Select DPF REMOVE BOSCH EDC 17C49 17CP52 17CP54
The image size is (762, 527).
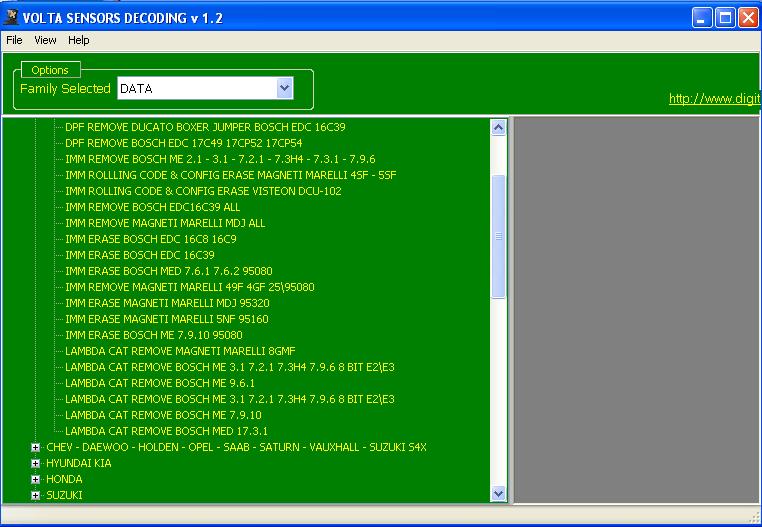[184, 143]
